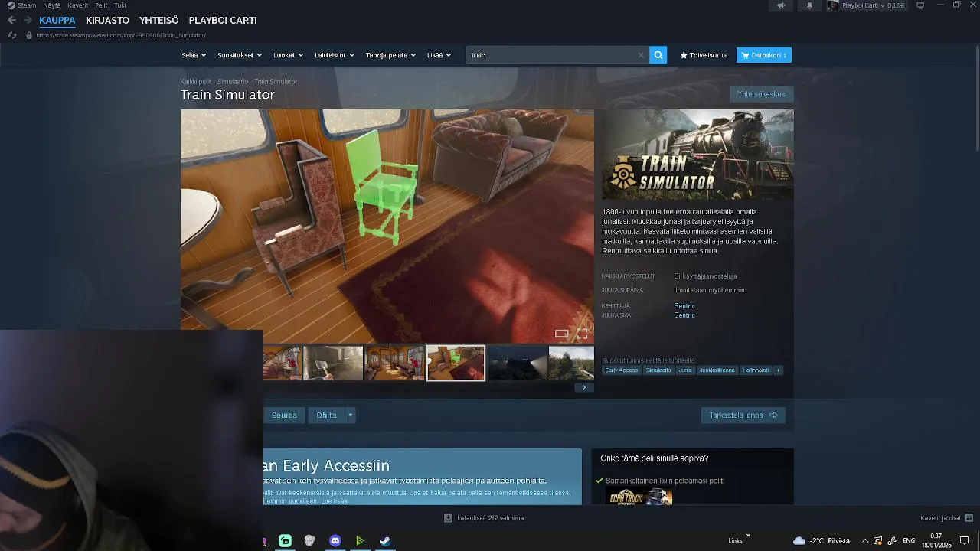Open the Ostoskori cart button
Image resolution: width=980 pixels, height=551 pixels.
tap(764, 55)
